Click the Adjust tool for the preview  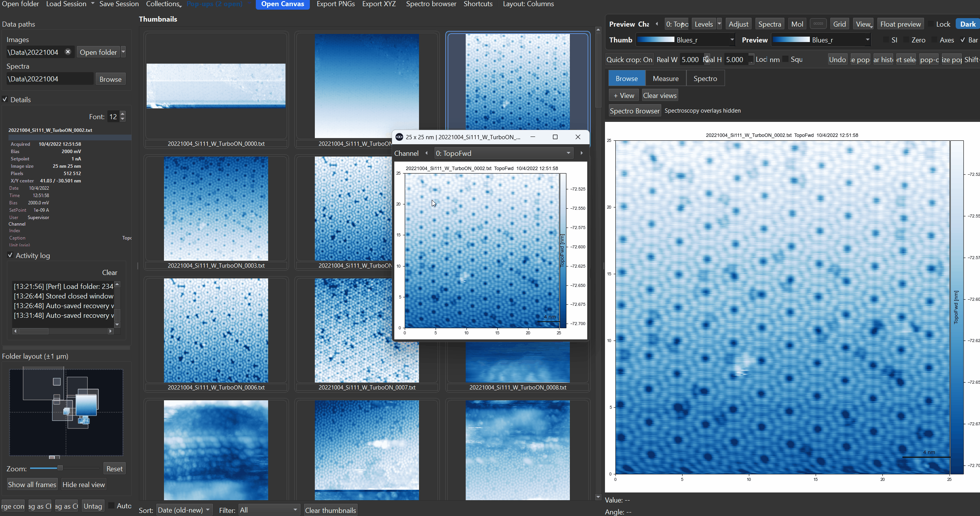(738, 24)
